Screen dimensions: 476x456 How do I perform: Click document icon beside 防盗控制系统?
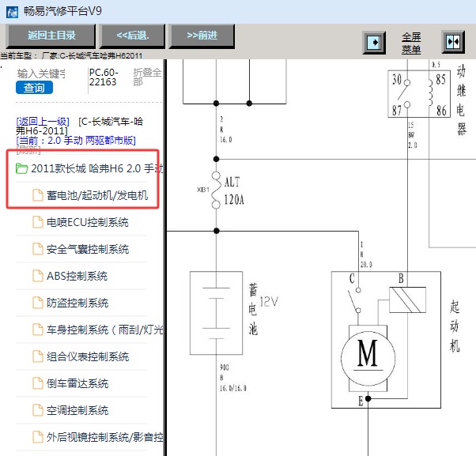click(38, 303)
